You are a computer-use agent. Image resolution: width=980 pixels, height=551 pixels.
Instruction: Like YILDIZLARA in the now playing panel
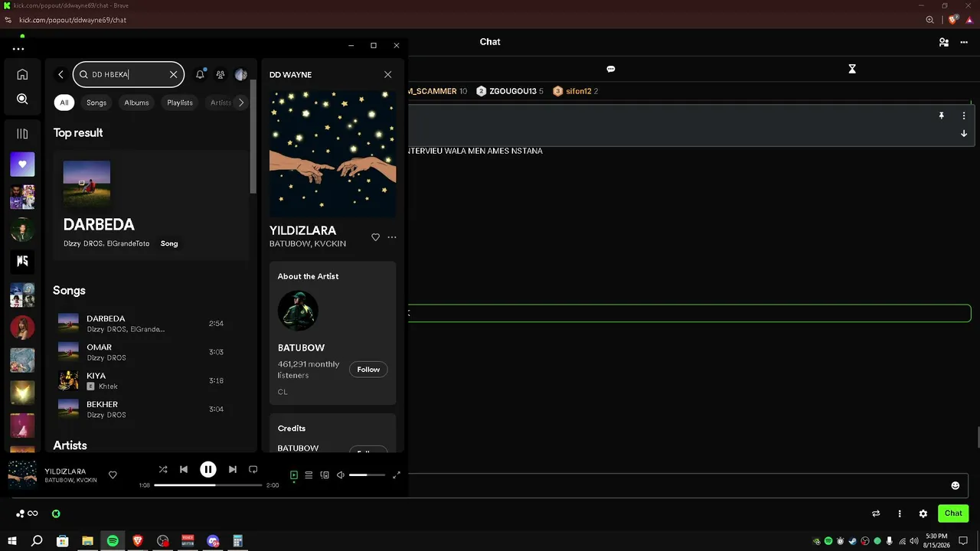pos(375,237)
